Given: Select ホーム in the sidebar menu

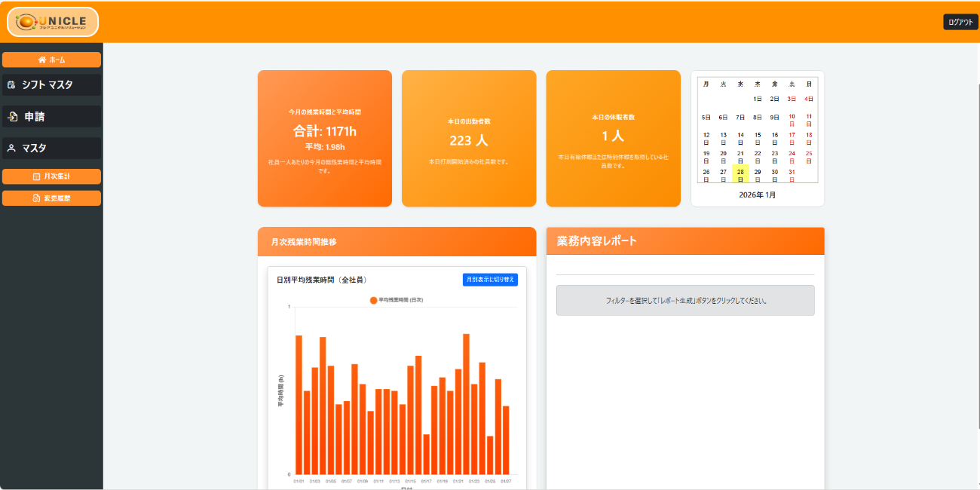Looking at the screenshot, I should pyautogui.click(x=51, y=59).
